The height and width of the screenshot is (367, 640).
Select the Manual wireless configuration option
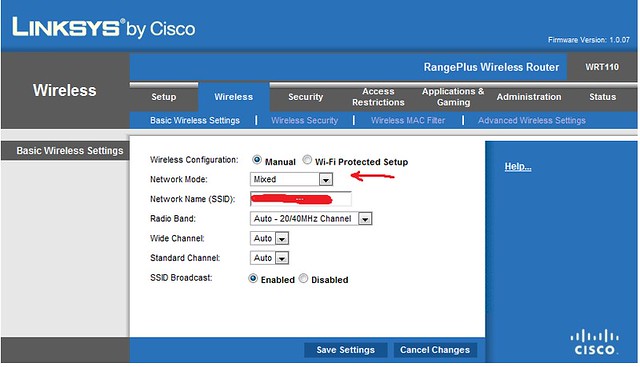pyautogui.click(x=257, y=160)
